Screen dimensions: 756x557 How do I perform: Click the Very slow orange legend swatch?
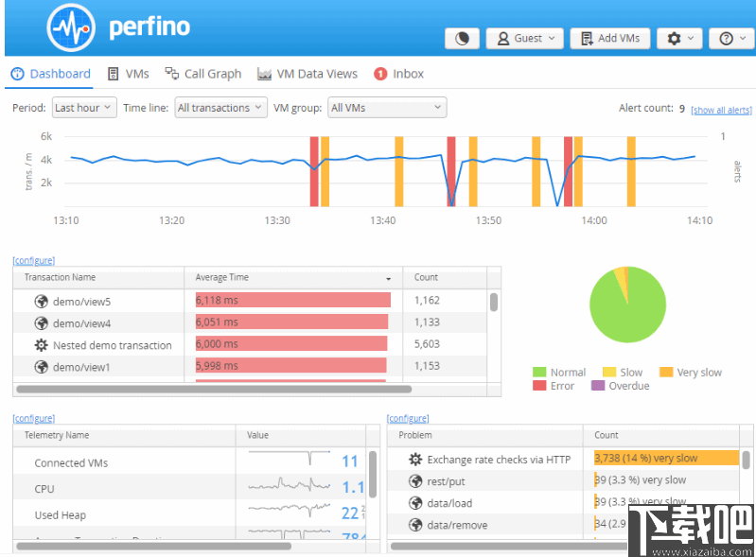click(666, 372)
